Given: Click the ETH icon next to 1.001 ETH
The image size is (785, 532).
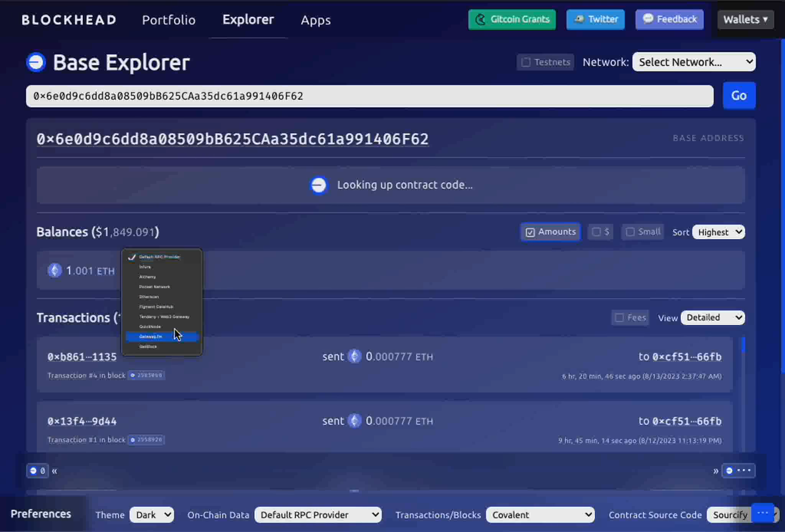Looking at the screenshot, I should click(x=55, y=271).
